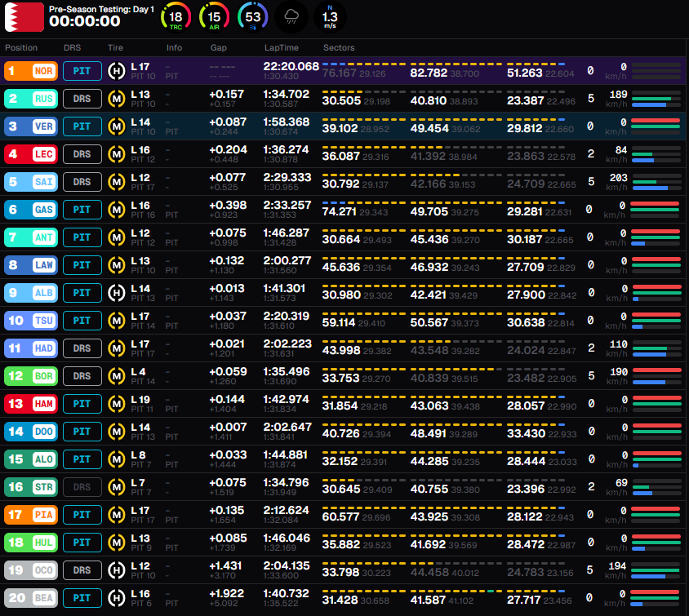The image size is (689, 616).
Task: Click the telemetry bars for OCO at 194 km/h
Action: click(x=656, y=570)
